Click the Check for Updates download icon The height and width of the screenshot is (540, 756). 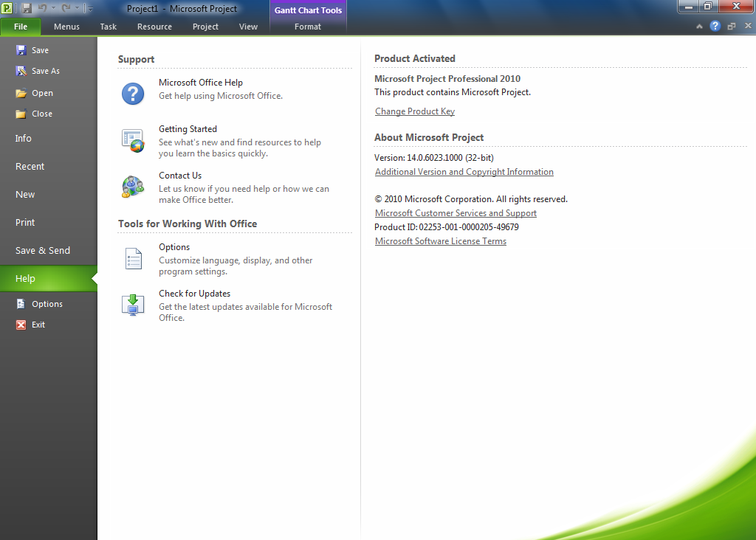coord(133,305)
